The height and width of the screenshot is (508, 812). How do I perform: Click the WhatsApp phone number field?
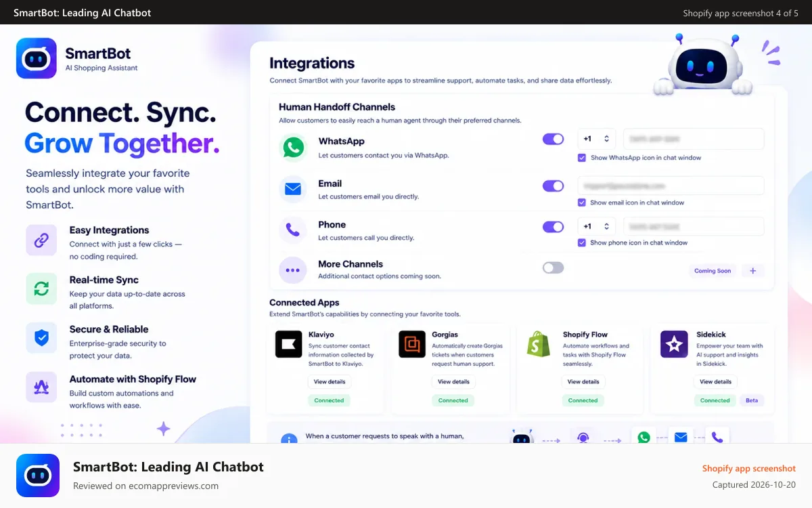(x=694, y=139)
